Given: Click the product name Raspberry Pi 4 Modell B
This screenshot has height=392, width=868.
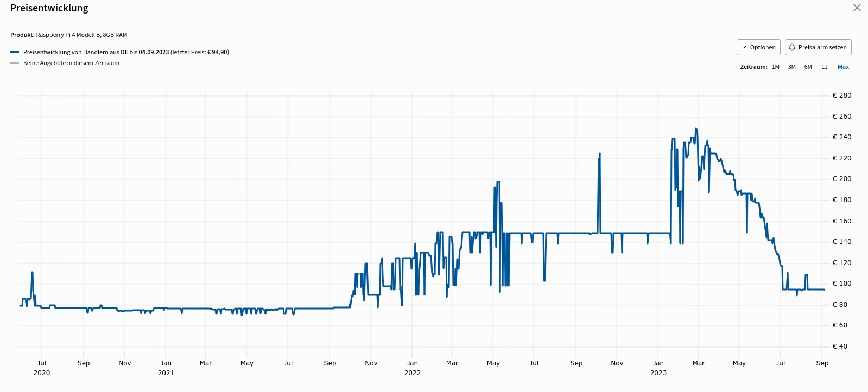Looking at the screenshot, I should (x=81, y=35).
